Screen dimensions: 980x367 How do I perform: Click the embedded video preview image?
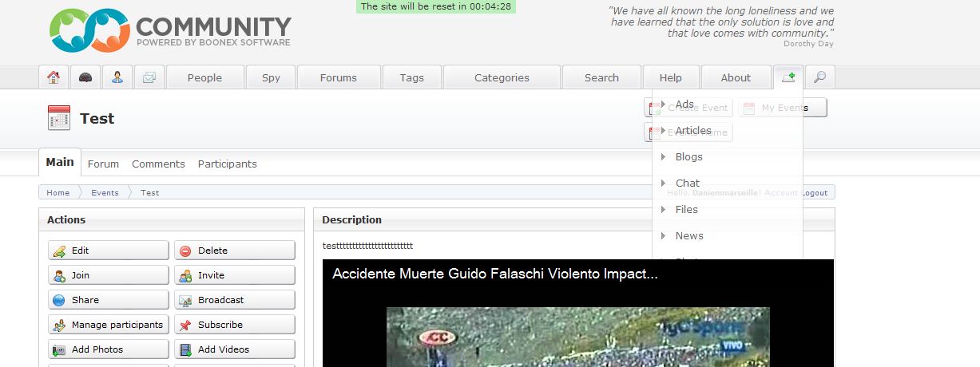[x=577, y=337]
